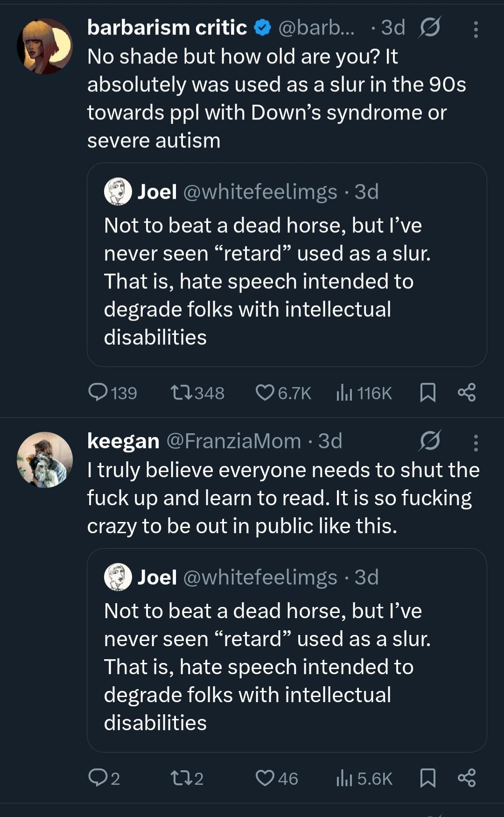Open barbarism critic's profile picture

coord(45,46)
